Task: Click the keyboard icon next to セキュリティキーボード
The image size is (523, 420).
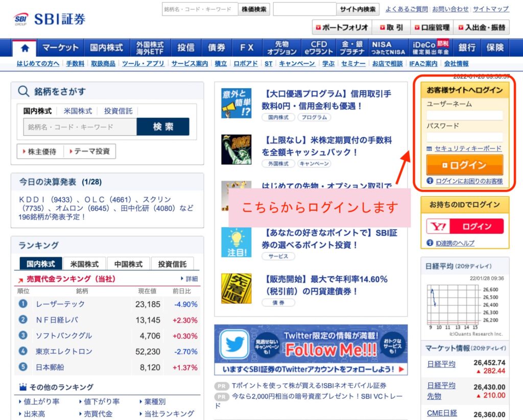Action: click(x=429, y=149)
